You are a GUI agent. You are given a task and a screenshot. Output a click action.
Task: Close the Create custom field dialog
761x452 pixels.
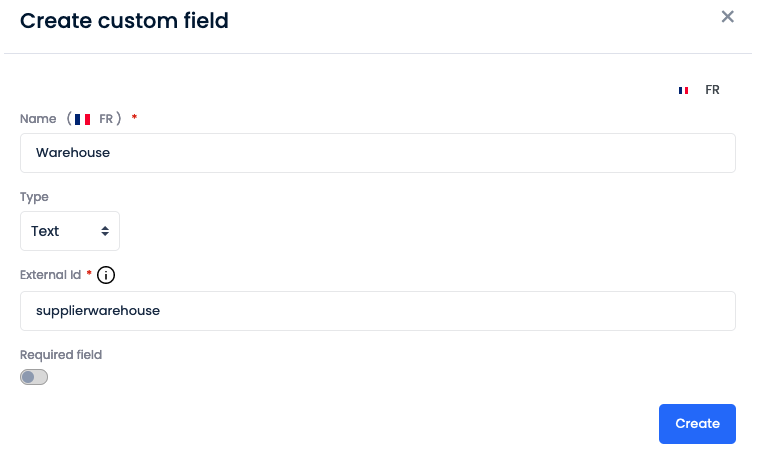(728, 16)
